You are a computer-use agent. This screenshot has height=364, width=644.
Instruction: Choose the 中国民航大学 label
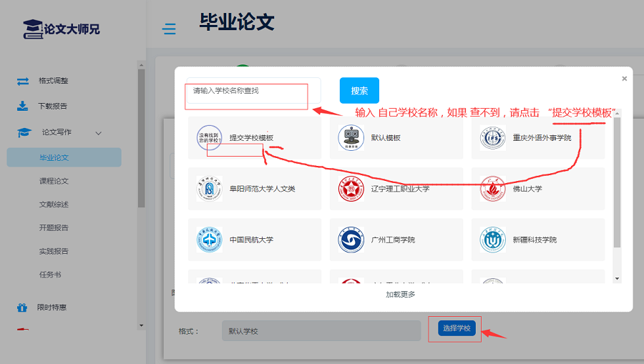pos(251,240)
